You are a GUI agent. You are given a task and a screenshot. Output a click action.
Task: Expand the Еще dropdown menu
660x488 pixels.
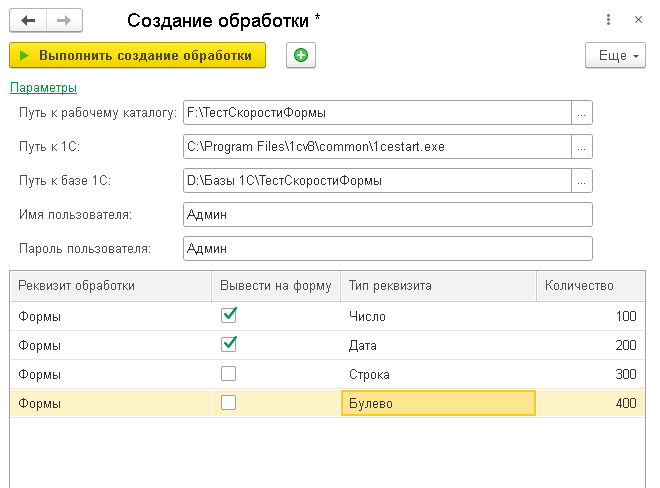pos(615,55)
